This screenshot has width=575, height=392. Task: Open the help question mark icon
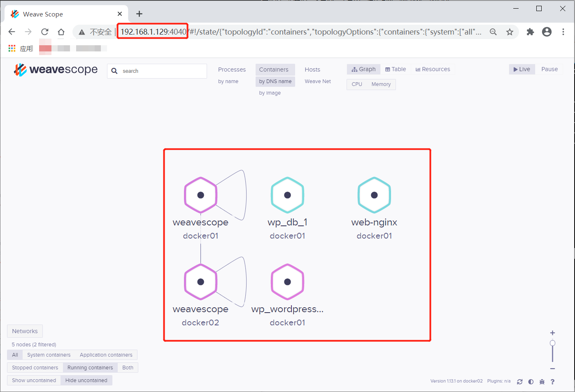click(x=553, y=382)
